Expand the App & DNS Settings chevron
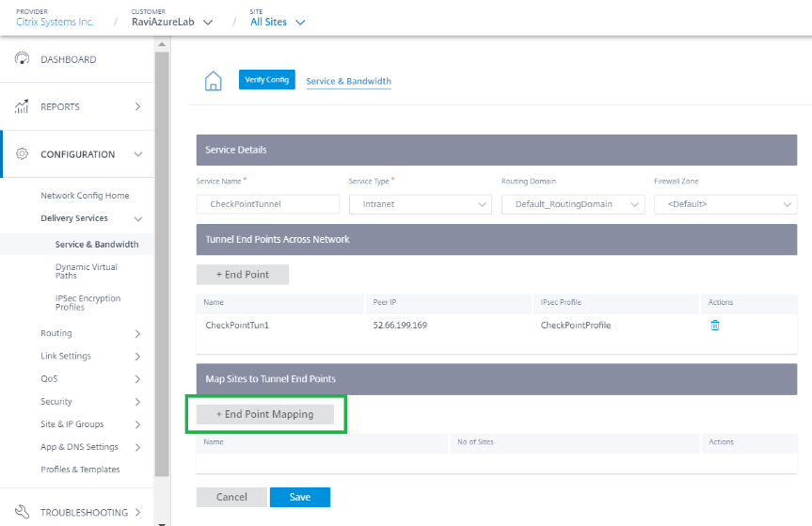 [137, 447]
